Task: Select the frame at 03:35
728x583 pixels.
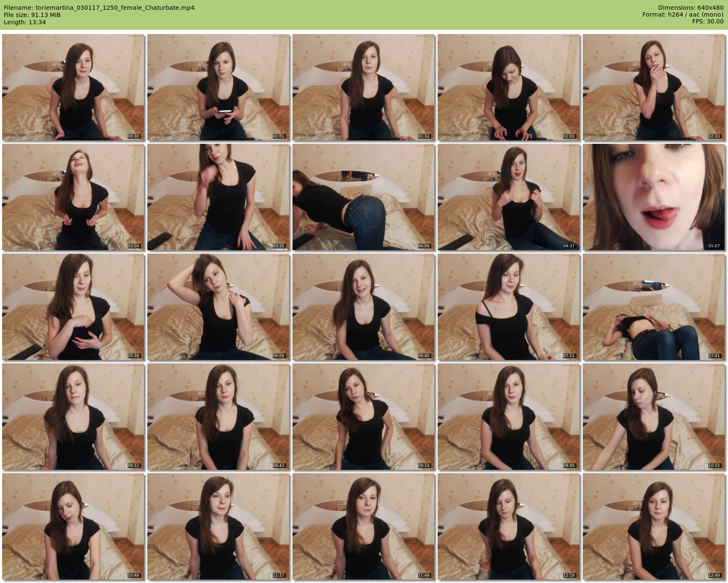Action: (218, 197)
